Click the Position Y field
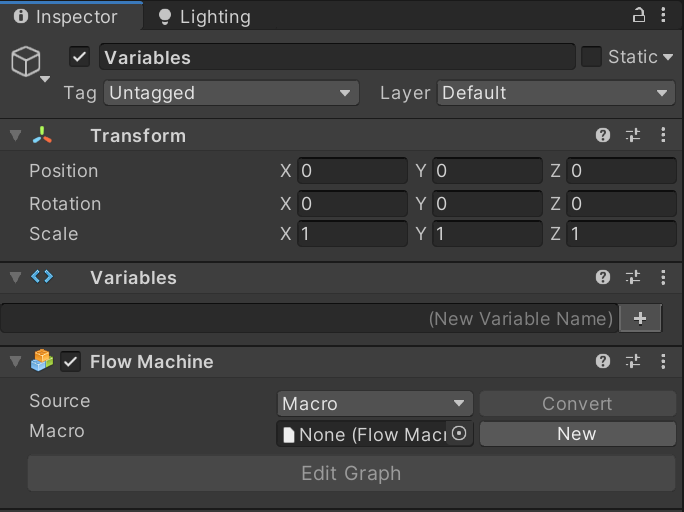 tap(487, 171)
